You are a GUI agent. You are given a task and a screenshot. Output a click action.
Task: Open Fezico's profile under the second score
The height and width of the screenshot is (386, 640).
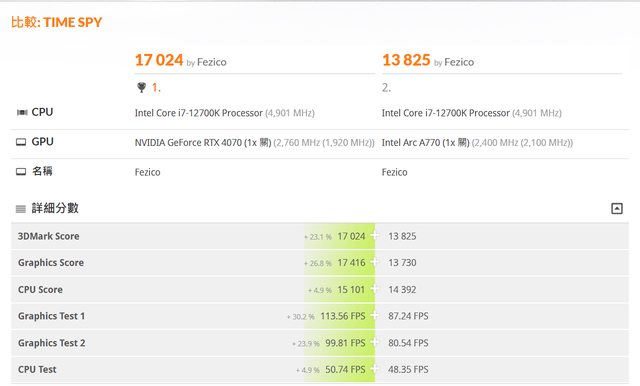[459, 62]
